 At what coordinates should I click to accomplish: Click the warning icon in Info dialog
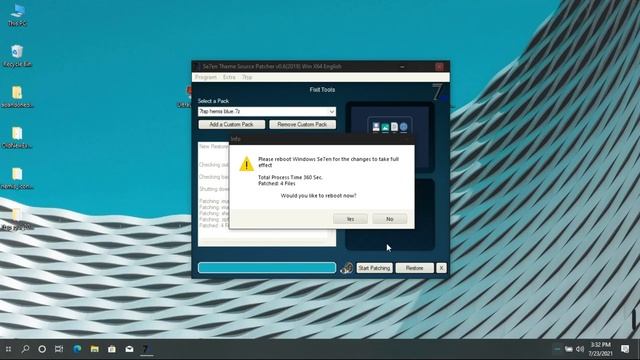click(246, 164)
